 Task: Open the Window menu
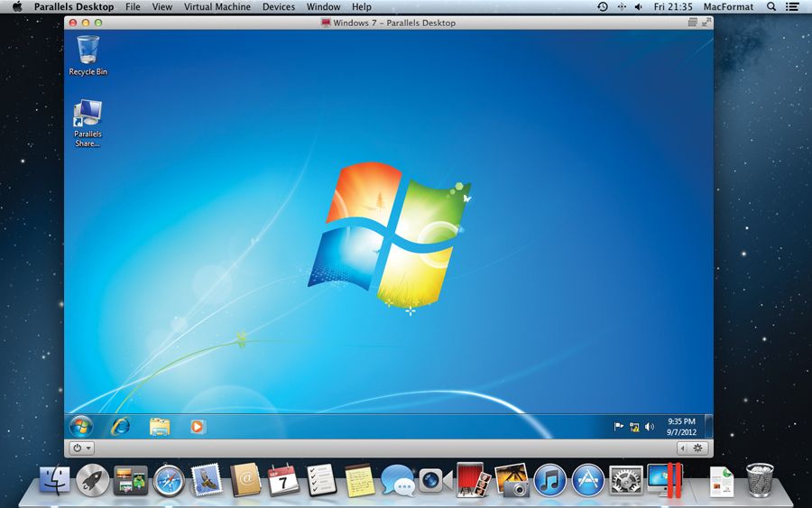(x=323, y=6)
